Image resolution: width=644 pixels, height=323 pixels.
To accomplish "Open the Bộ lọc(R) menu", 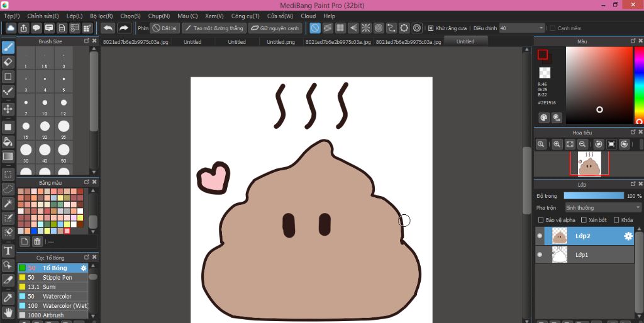I will [x=101, y=16].
